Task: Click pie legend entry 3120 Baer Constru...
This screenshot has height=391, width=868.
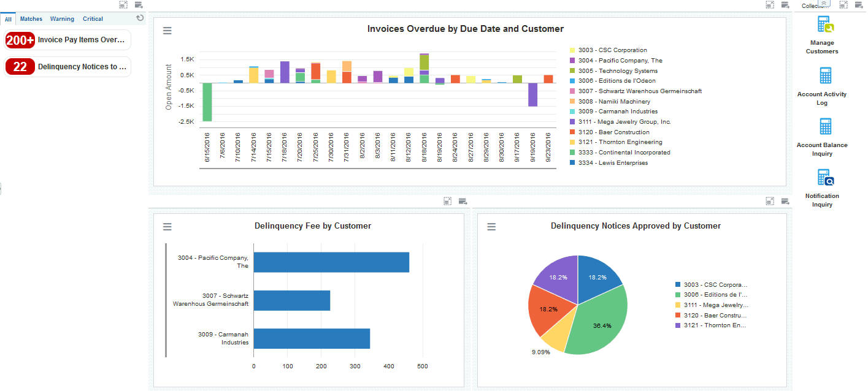Action: (x=712, y=315)
